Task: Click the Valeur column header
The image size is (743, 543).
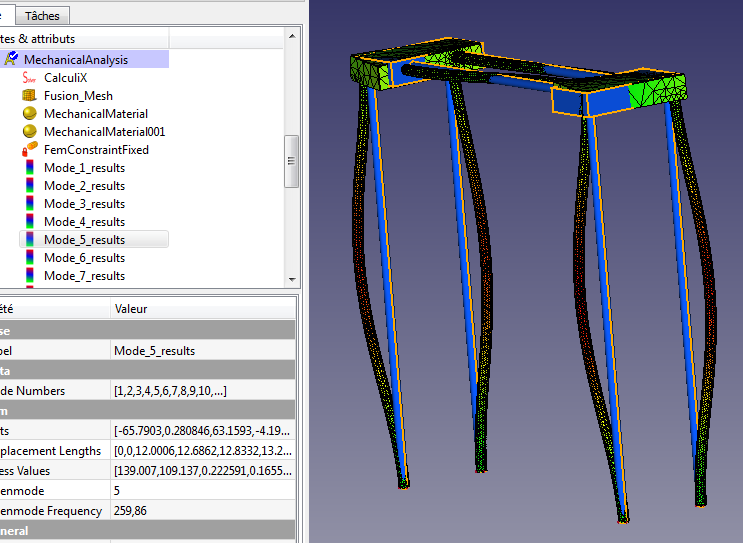Action: tap(203, 309)
